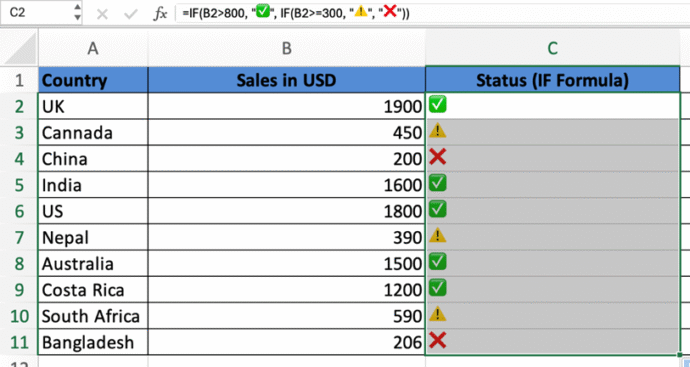The height and width of the screenshot is (367, 690).
Task: Select the sales value 1600 for India
Action: (286, 185)
